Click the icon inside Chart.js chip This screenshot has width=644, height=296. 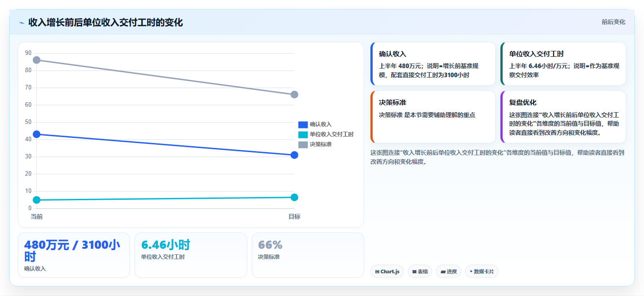point(377,272)
